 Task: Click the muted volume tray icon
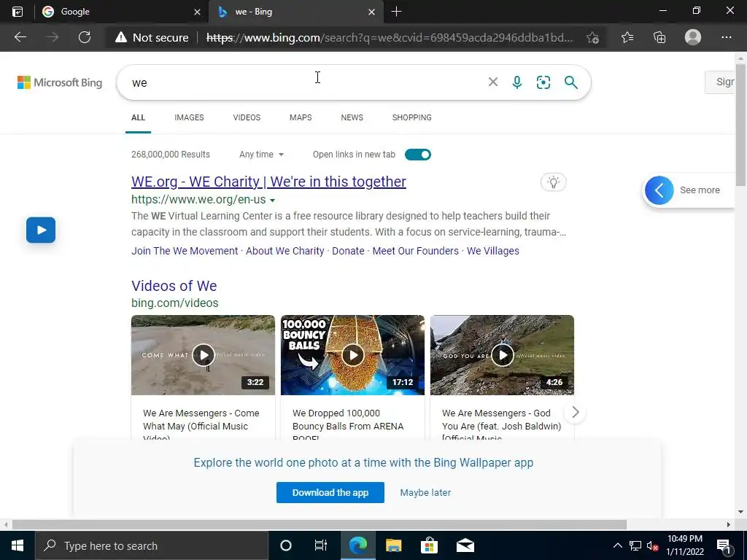pos(653,546)
